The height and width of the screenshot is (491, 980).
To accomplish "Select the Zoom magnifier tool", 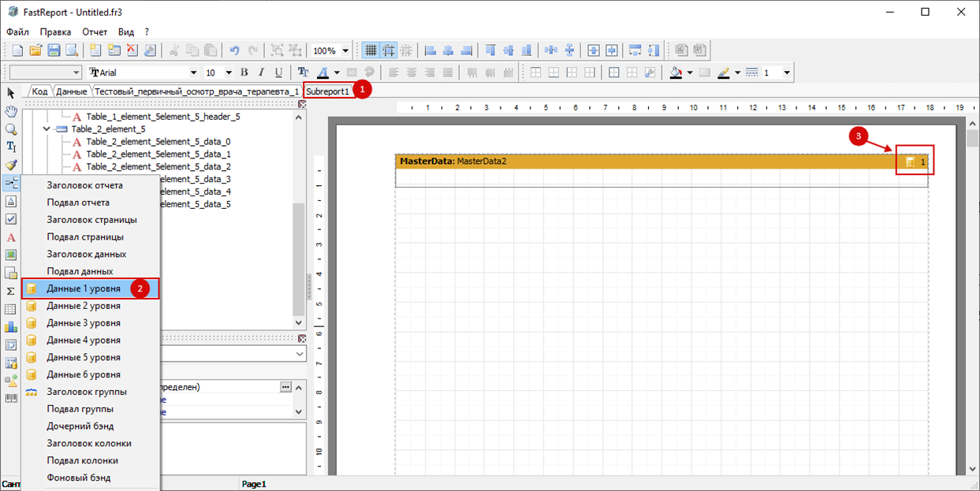I will coord(11,128).
